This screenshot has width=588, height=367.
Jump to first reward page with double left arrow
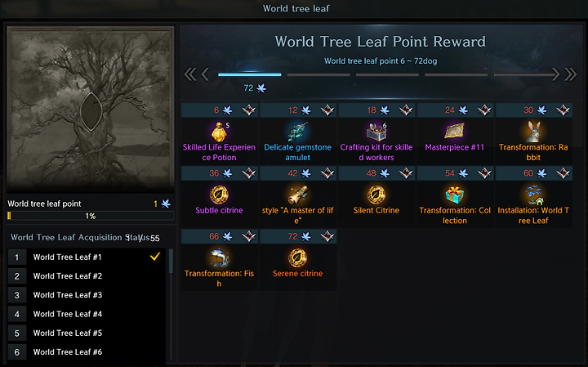coord(190,74)
